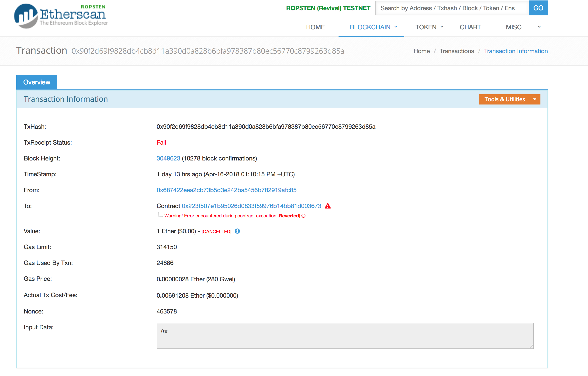This screenshot has width=588, height=376.
Task: Select the Overview tab
Action: click(x=37, y=82)
